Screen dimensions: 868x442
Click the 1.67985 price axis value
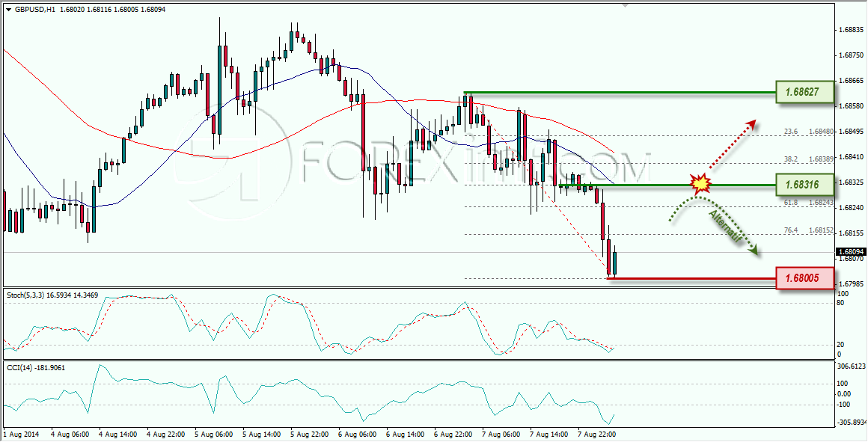tap(852, 283)
